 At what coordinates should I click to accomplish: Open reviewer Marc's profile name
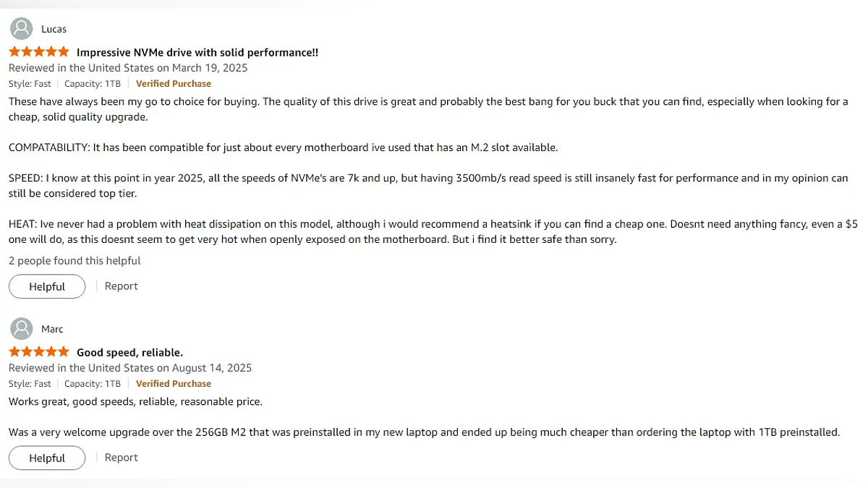coord(52,329)
